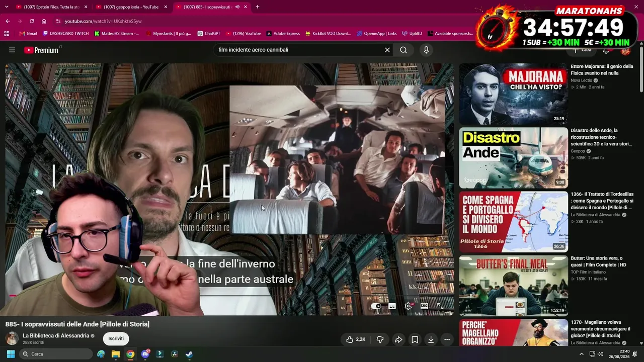Viewport: 644px width, 362px height.
Task: Reload the page with the refresh icon
Action: pos(32,21)
